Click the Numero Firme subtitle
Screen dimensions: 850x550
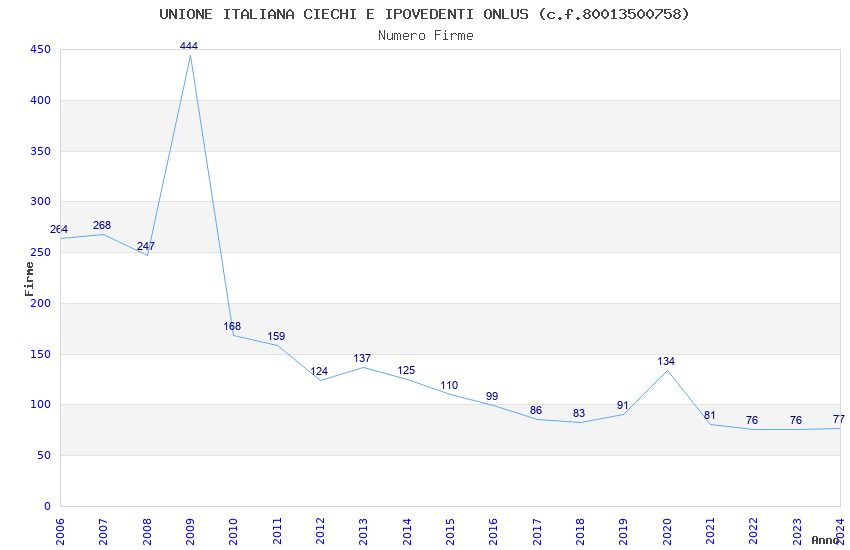(x=425, y=35)
